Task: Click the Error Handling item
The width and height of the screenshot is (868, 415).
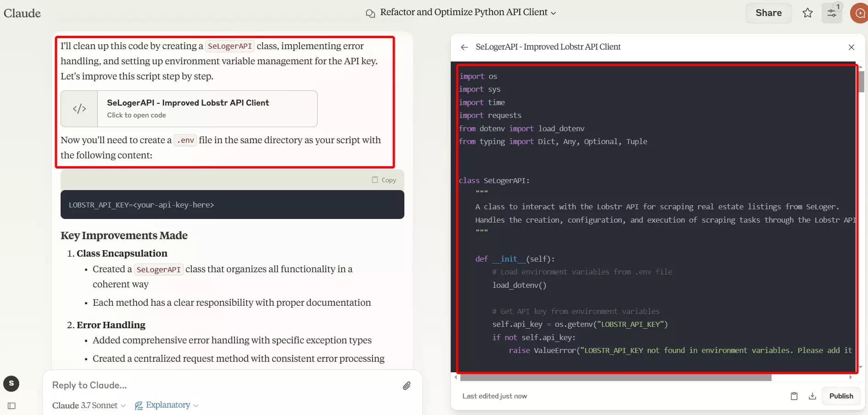Action: pos(111,325)
